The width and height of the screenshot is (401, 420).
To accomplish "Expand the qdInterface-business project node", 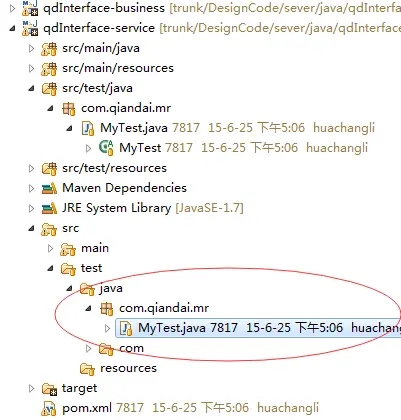I will coord(13,8).
